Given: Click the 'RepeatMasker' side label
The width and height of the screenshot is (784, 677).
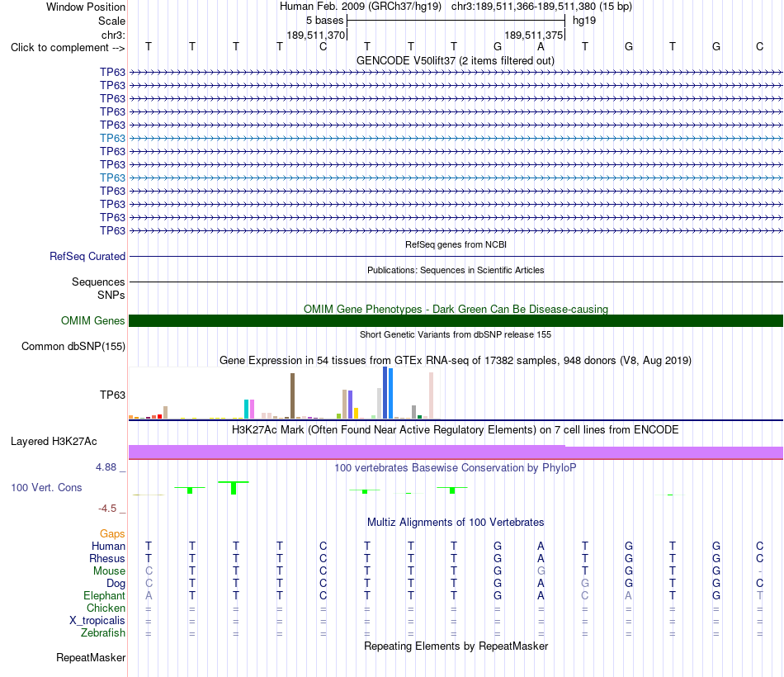Looking at the screenshot, I should coord(91,657).
